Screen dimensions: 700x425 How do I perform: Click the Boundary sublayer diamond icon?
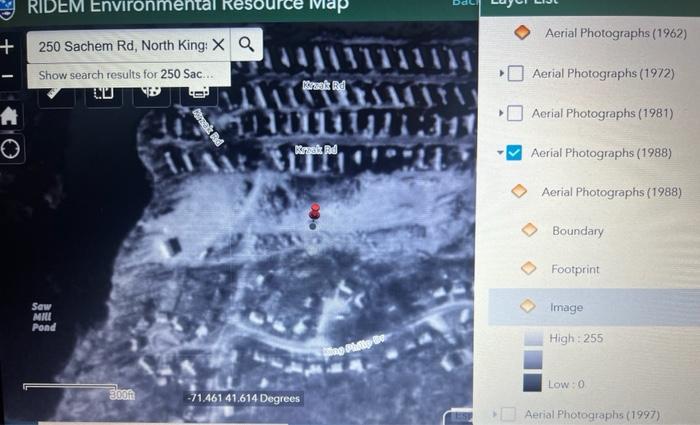coord(529,230)
